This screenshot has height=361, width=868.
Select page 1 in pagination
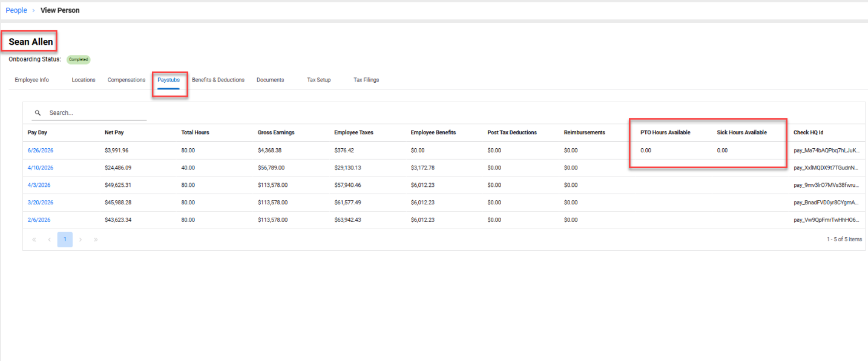65,239
